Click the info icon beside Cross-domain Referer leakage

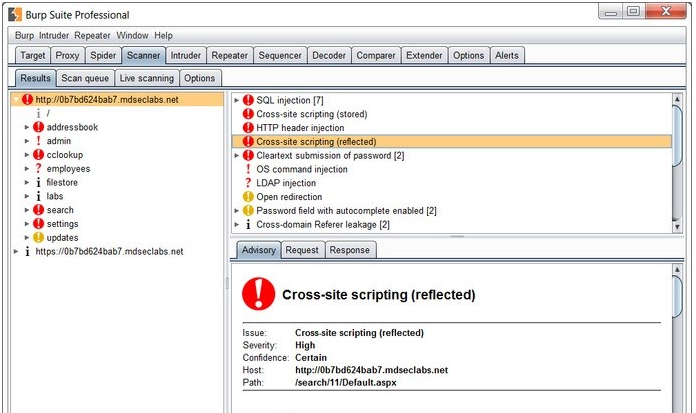pyautogui.click(x=248, y=225)
